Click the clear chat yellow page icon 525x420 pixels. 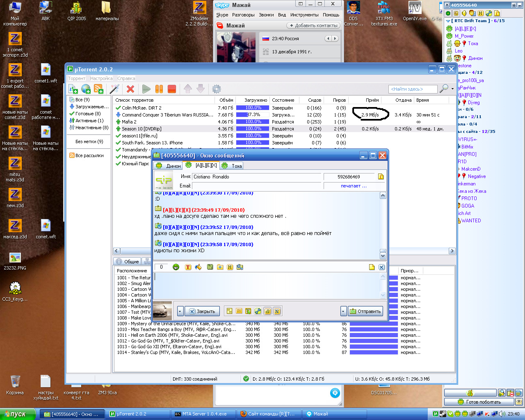372,267
